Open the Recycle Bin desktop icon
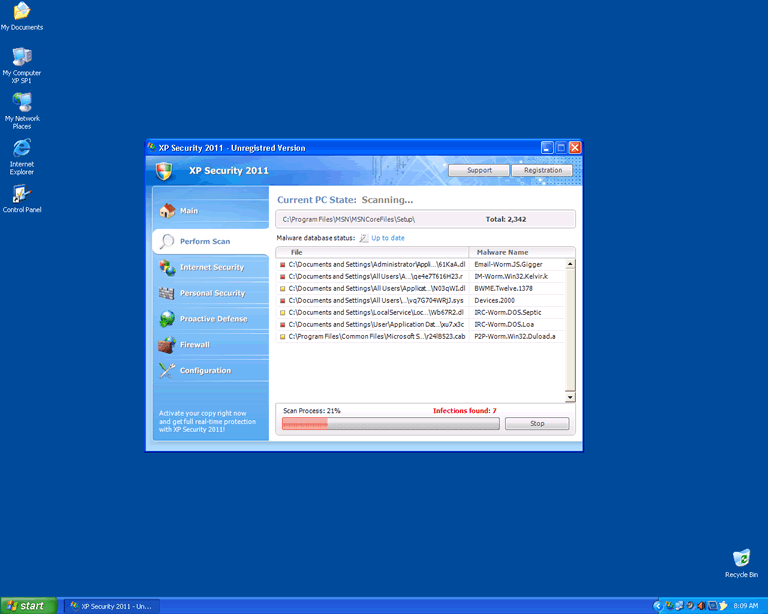 coord(741,558)
